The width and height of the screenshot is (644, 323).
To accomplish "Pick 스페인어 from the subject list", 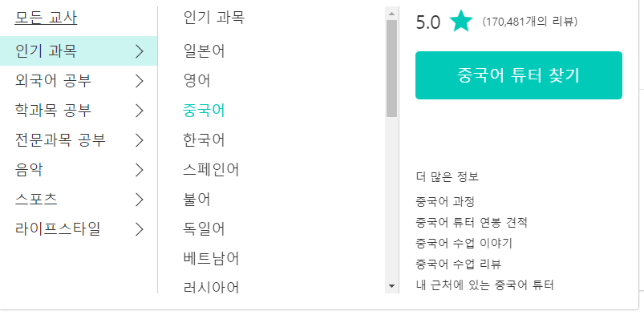I will coord(211,169).
